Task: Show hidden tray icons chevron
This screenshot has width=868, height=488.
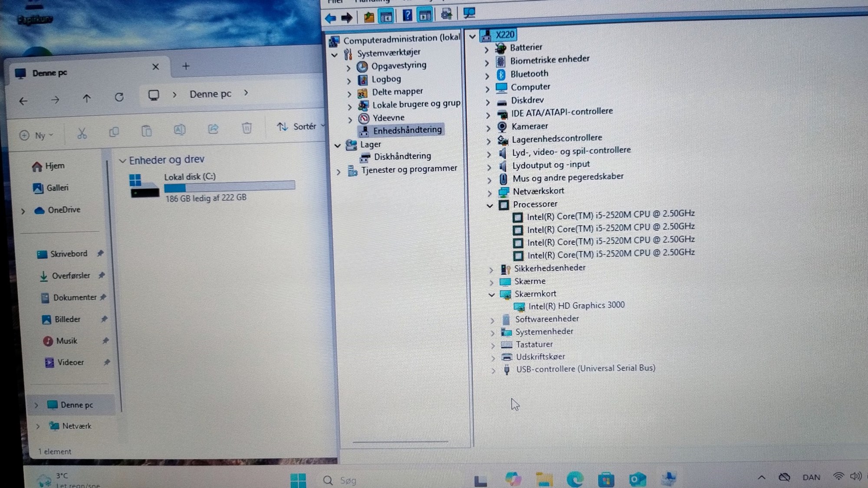Action: pyautogui.click(x=762, y=478)
